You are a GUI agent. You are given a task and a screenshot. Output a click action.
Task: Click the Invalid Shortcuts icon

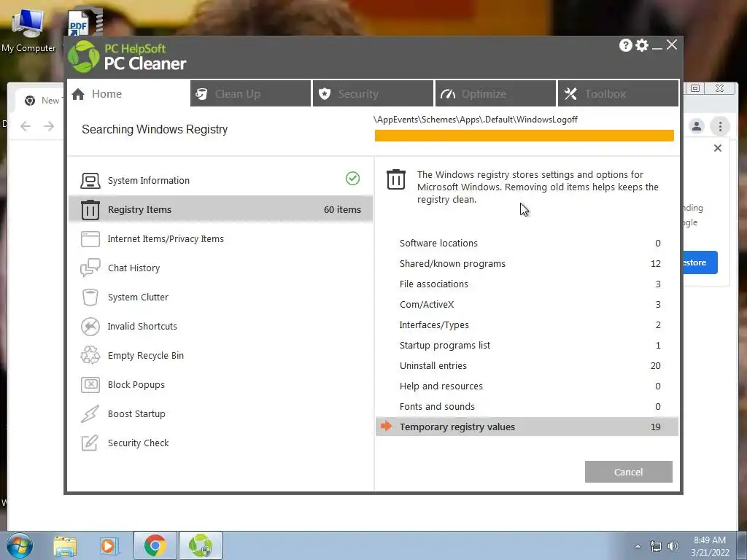pos(90,326)
